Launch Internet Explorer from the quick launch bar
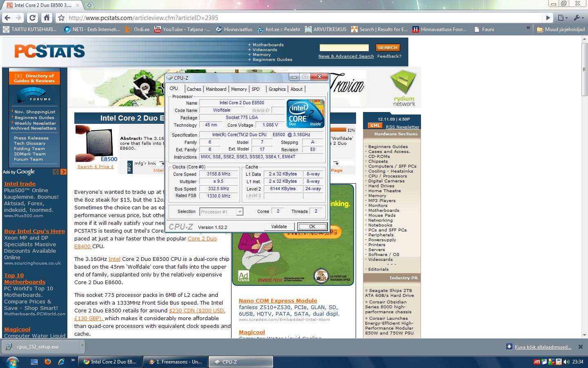 pyautogui.click(x=61, y=362)
